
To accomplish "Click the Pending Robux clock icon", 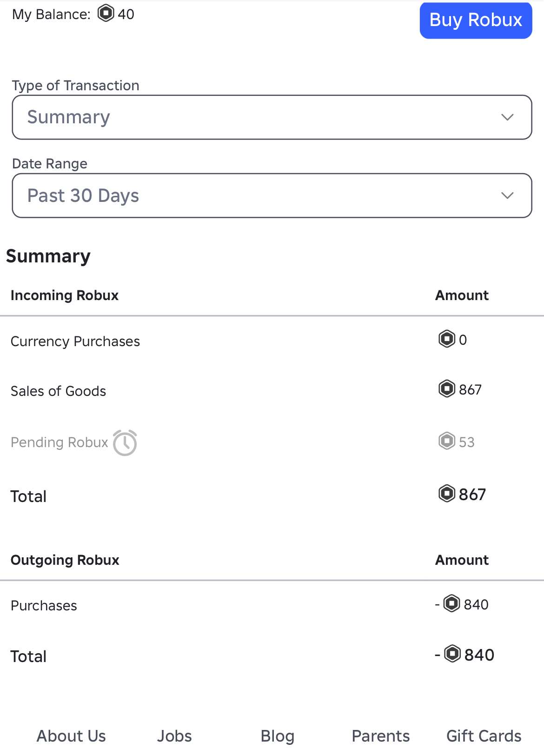I will (x=125, y=442).
